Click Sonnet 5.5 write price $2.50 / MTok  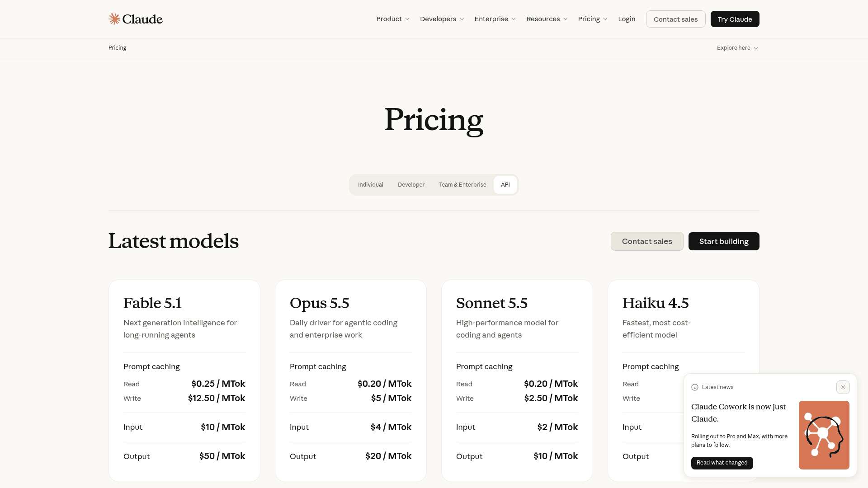click(x=551, y=399)
